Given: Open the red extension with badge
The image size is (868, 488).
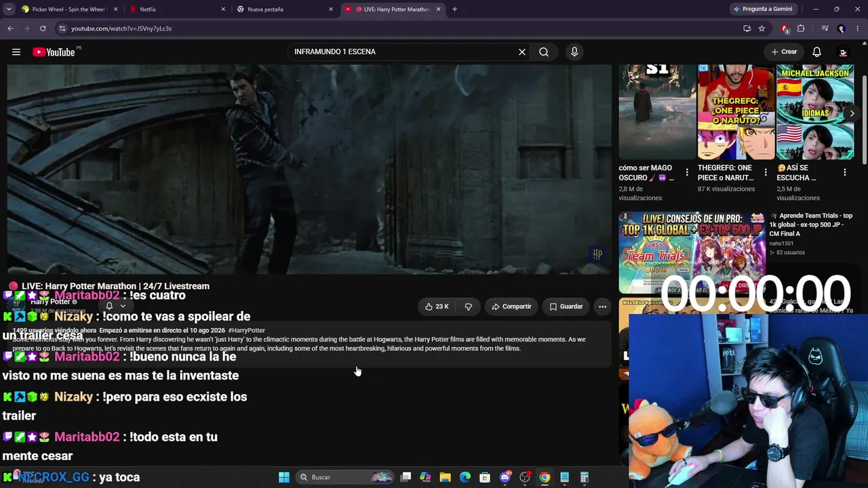Looking at the screenshot, I should [x=785, y=28].
